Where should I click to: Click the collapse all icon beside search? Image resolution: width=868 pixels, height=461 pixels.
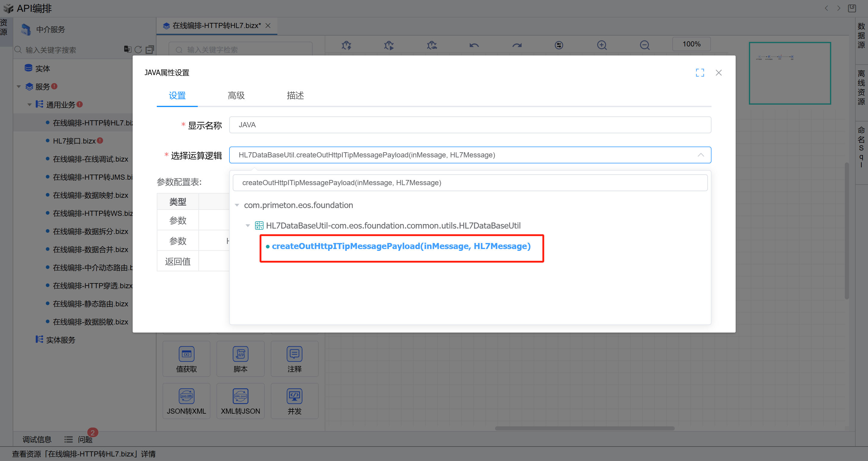coord(150,49)
